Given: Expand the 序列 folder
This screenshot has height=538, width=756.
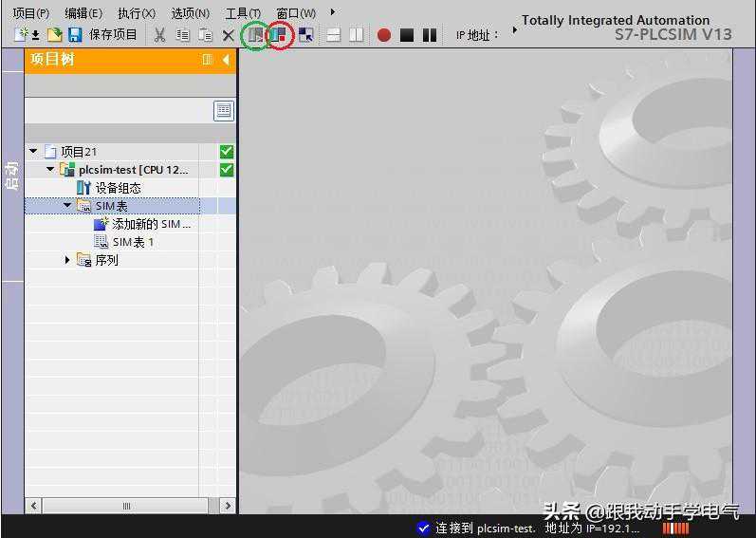Looking at the screenshot, I should 67,260.
